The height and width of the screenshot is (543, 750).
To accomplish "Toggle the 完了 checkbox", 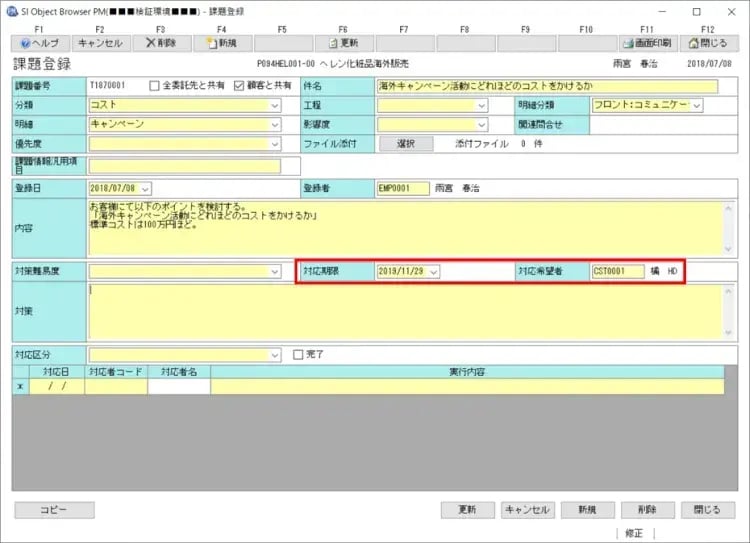I will point(297,354).
